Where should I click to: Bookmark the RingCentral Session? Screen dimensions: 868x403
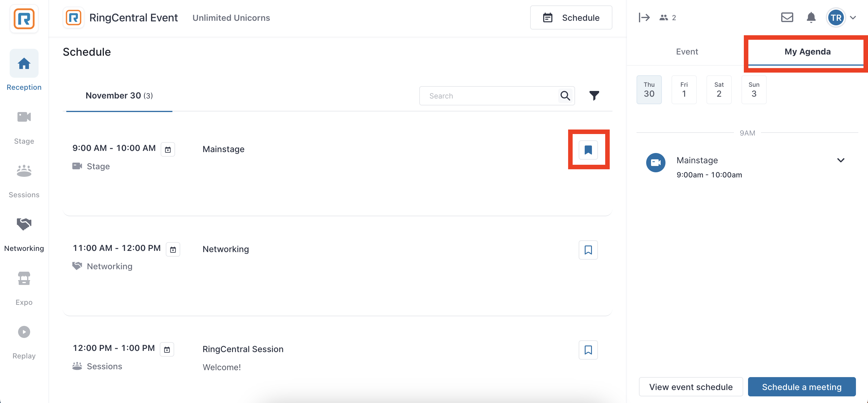pos(588,350)
